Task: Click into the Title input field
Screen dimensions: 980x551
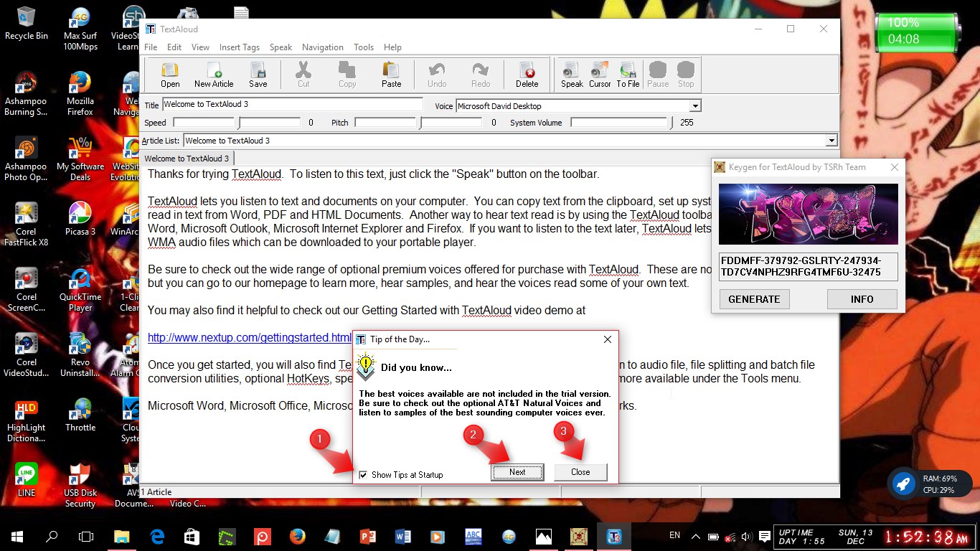Action: [x=293, y=104]
